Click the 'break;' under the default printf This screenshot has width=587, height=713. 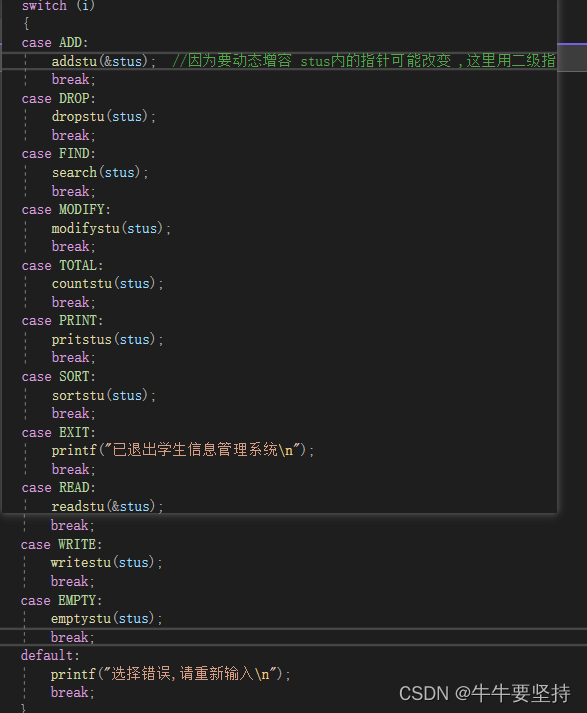[x=73, y=693]
